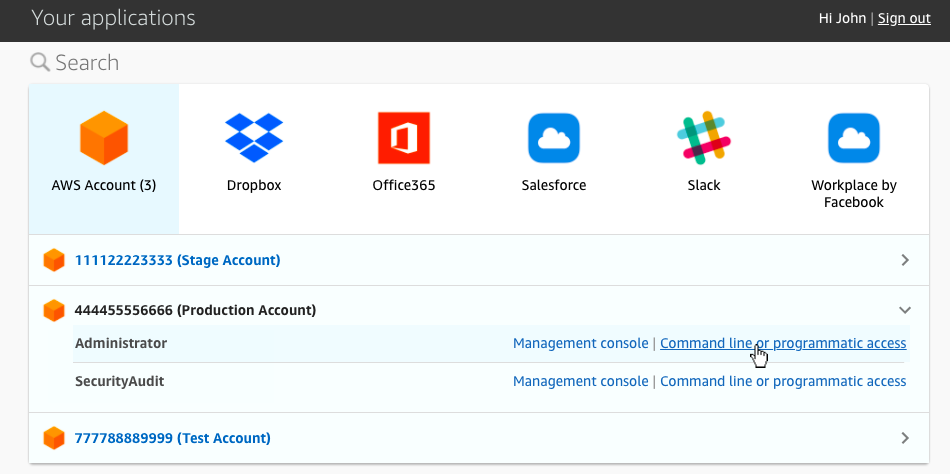Select 111122223333 (Stage Account) entry

[177, 260]
